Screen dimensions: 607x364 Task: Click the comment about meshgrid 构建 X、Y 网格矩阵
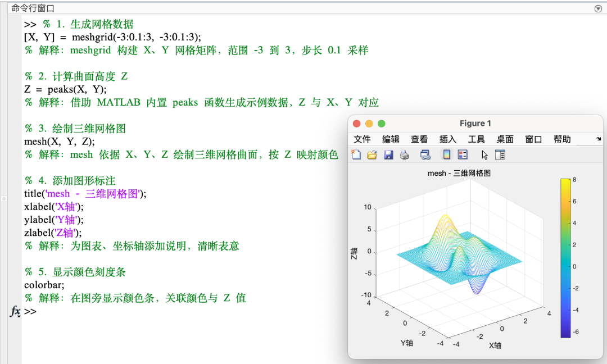[197, 51]
